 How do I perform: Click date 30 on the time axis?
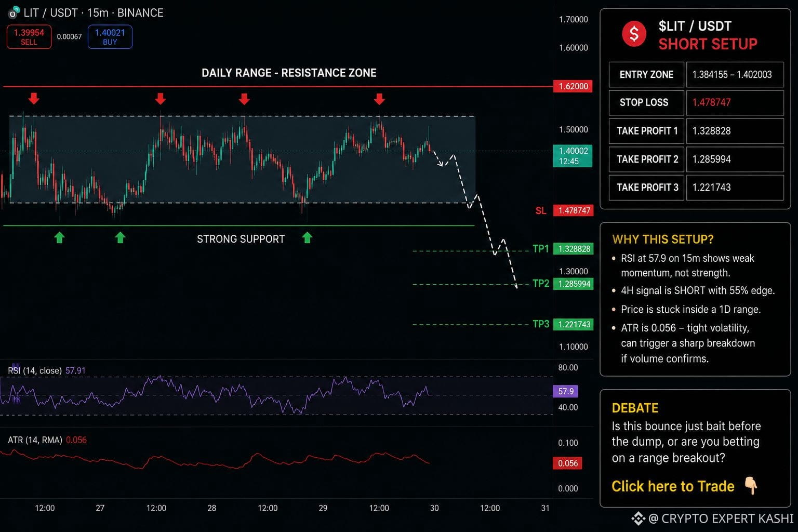pyautogui.click(x=434, y=508)
